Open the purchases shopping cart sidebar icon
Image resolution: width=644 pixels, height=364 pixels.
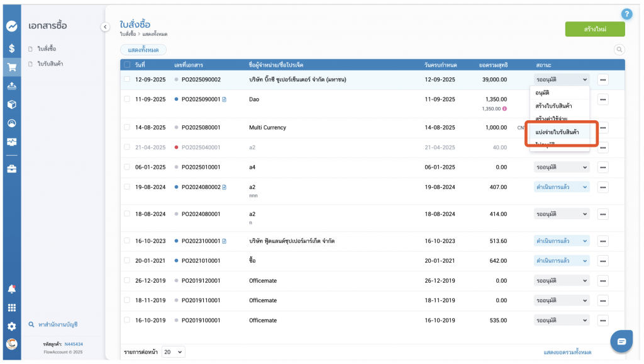[11, 67]
